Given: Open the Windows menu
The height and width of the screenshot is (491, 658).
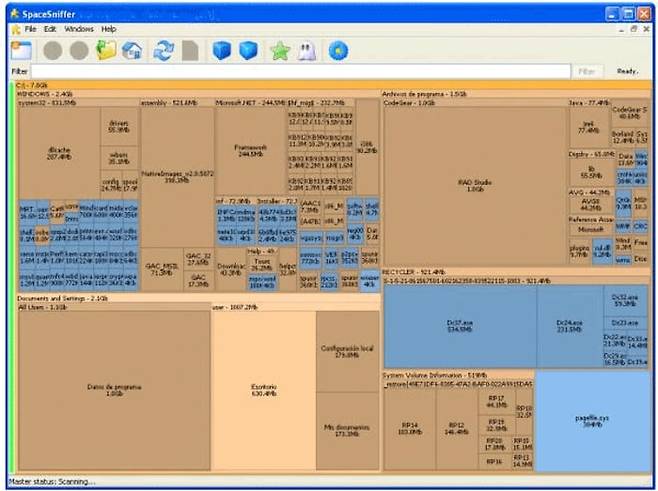Looking at the screenshot, I should point(79,30).
